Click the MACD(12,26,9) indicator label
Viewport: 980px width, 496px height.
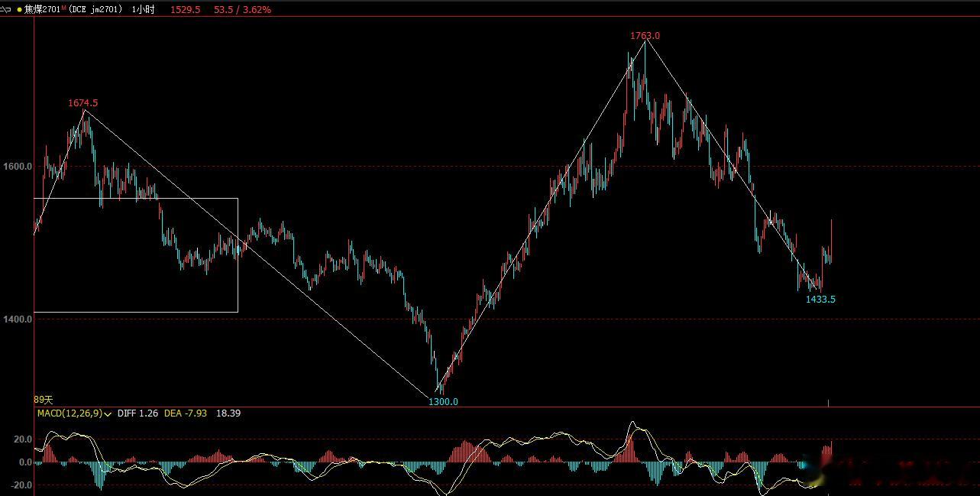pyautogui.click(x=70, y=413)
